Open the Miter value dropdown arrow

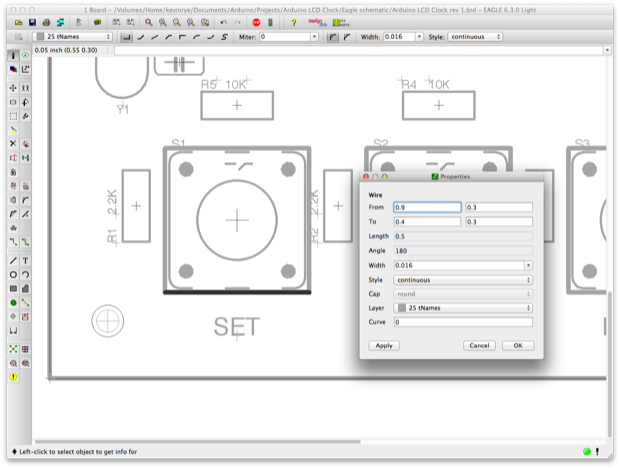314,37
